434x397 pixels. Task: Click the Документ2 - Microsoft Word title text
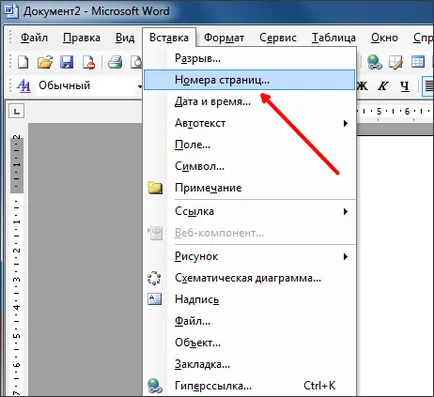click(96, 11)
